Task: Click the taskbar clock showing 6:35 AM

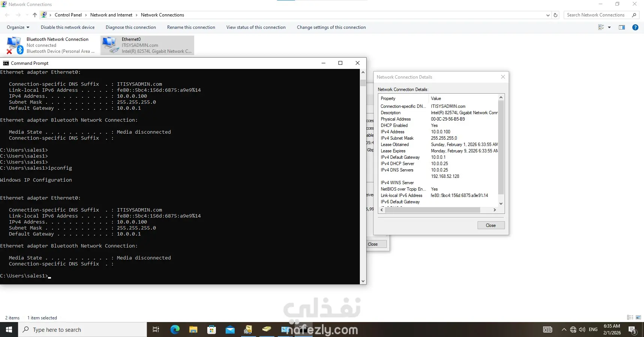Action: pyautogui.click(x=612, y=330)
